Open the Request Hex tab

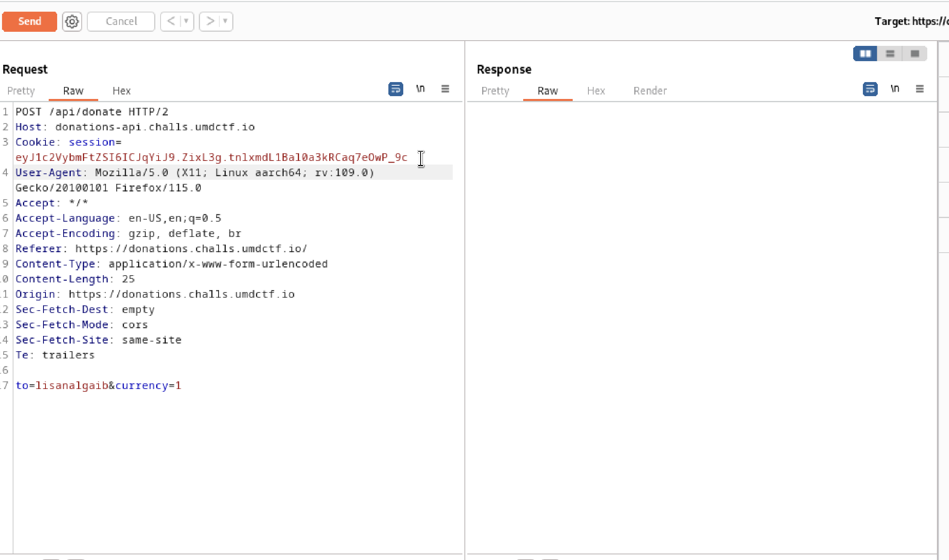click(122, 91)
